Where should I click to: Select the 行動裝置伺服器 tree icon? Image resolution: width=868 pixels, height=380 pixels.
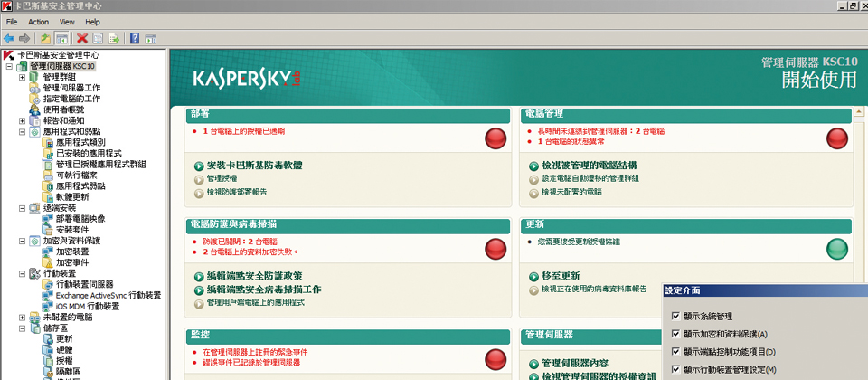48,284
